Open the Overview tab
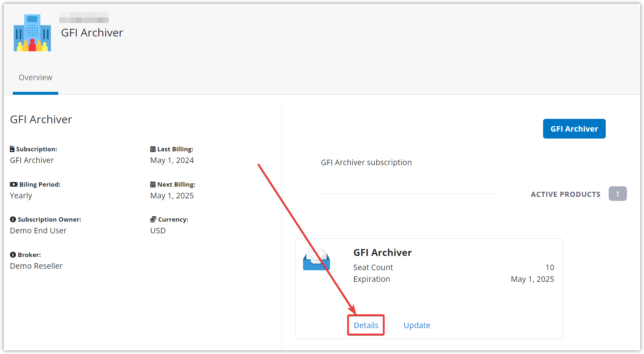 coord(35,78)
